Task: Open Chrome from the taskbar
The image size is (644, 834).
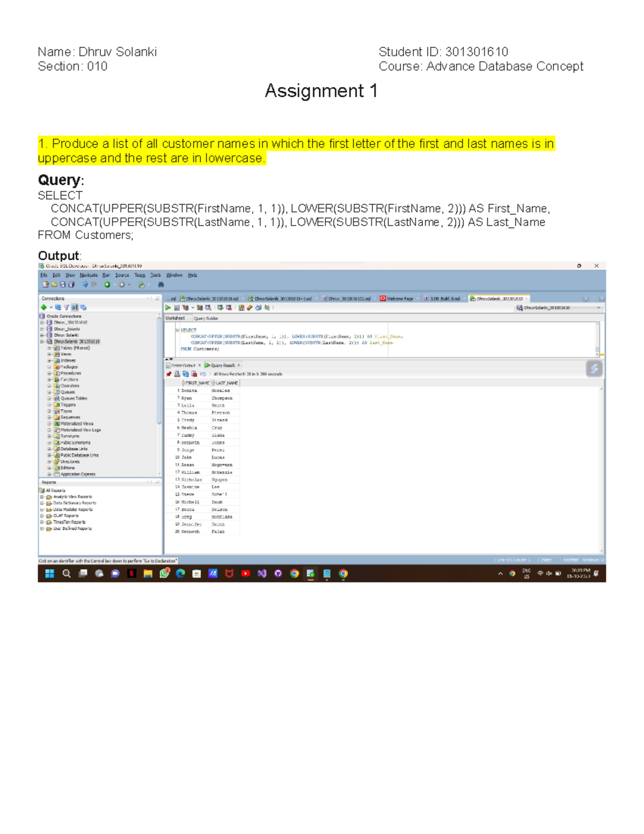Action: coord(295,574)
